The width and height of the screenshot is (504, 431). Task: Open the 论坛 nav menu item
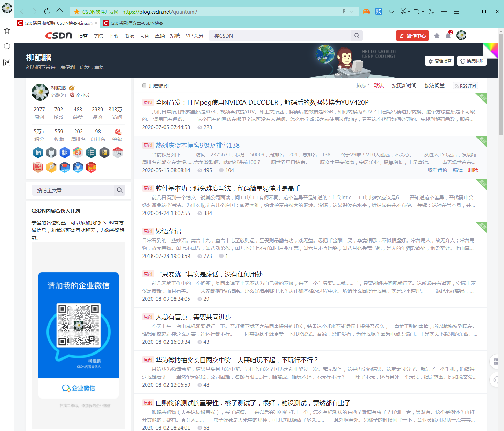[x=129, y=36]
